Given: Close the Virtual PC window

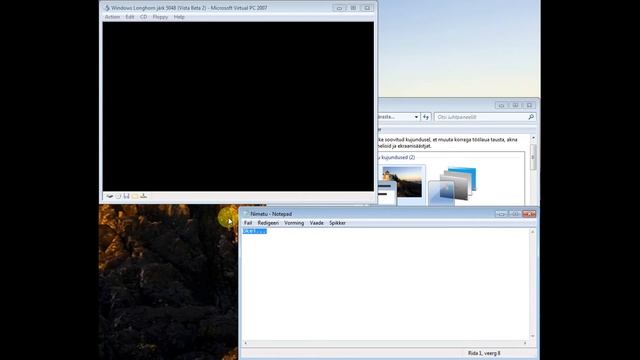Looking at the screenshot, I should pos(367,8).
